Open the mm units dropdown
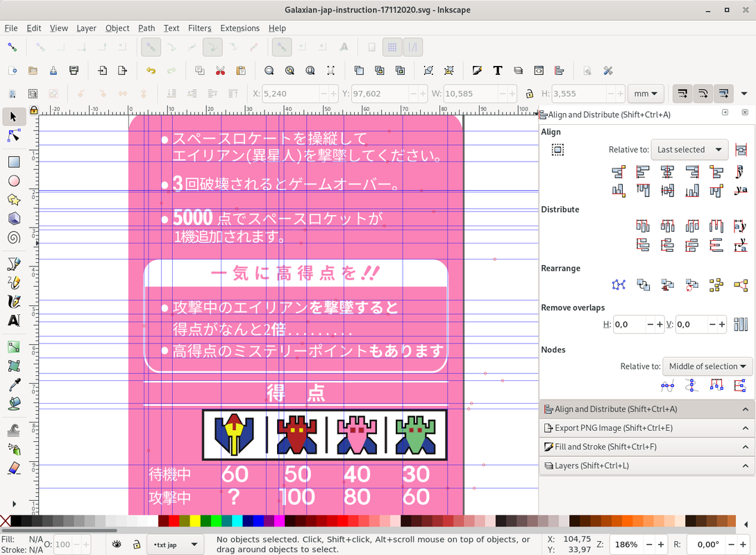Image resolution: width=756 pixels, height=555 pixels. click(646, 94)
